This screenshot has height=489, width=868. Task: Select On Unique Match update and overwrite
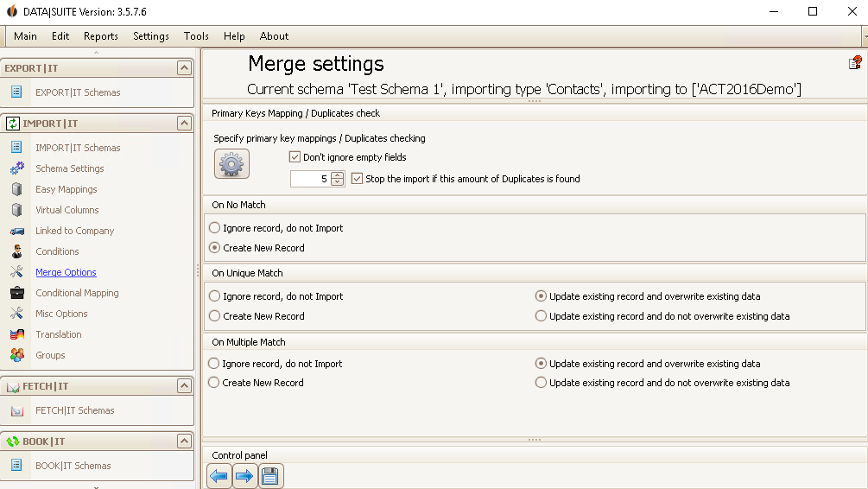pyautogui.click(x=541, y=296)
